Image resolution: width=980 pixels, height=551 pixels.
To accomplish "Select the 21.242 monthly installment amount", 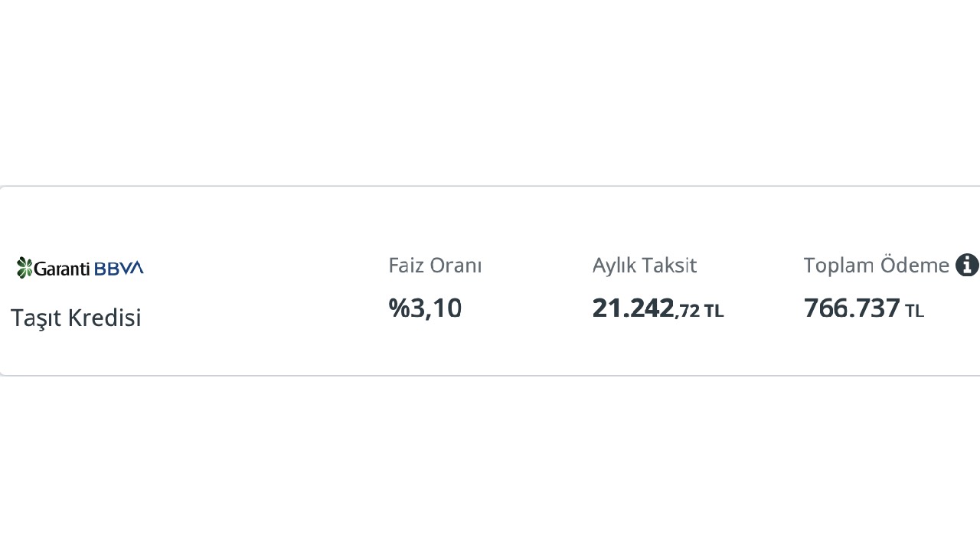I will tap(633, 308).
